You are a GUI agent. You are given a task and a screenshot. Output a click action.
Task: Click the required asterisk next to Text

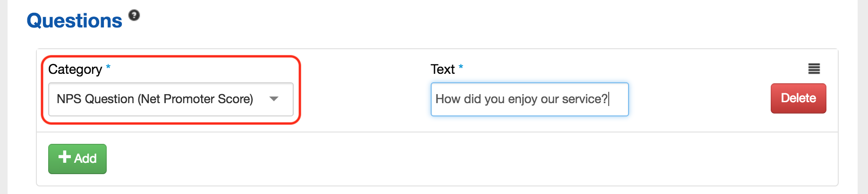pyautogui.click(x=460, y=67)
